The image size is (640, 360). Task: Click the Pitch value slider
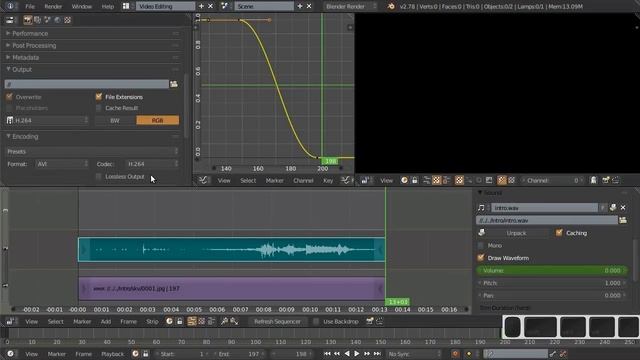[551, 283]
